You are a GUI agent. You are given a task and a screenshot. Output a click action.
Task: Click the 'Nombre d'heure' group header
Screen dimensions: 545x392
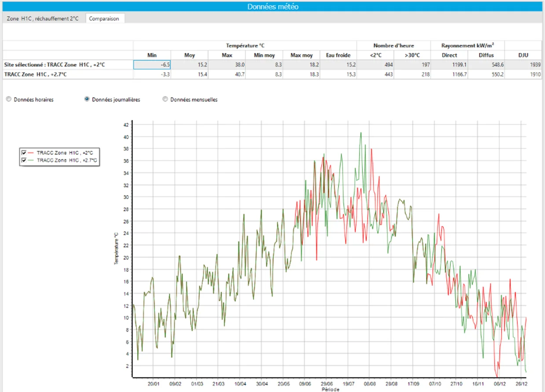pyautogui.click(x=394, y=45)
